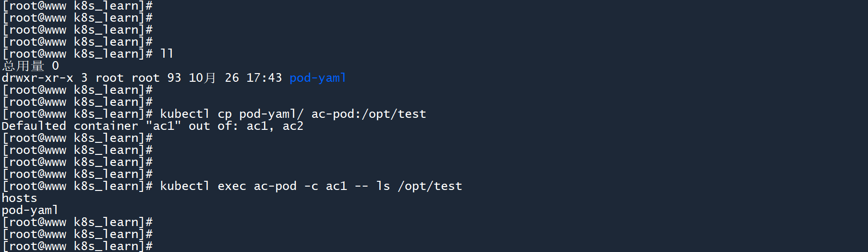The height and width of the screenshot is (252, 868).
Task: Click the '10月' month in listing
Action: [x=202, y=78]
